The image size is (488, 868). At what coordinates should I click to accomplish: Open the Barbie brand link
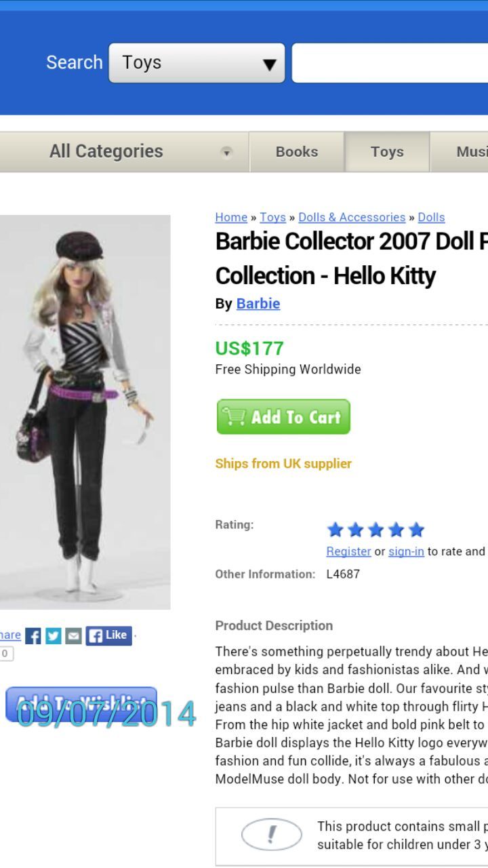pyautogui.click(x=258, y=304)
